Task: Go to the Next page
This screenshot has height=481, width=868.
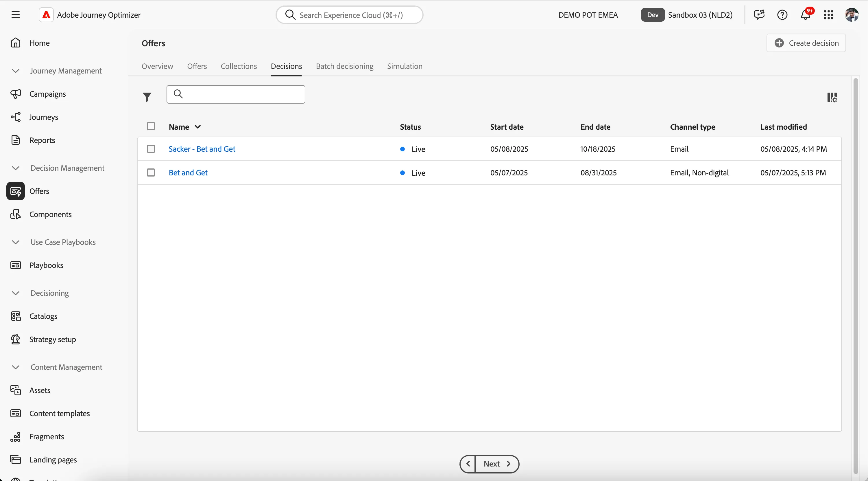Action: point(497,464)
